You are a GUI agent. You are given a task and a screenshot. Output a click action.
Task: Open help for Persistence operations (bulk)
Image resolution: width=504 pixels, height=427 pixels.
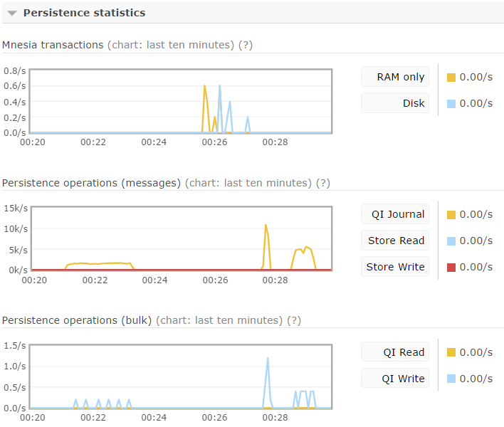[293, 320]
